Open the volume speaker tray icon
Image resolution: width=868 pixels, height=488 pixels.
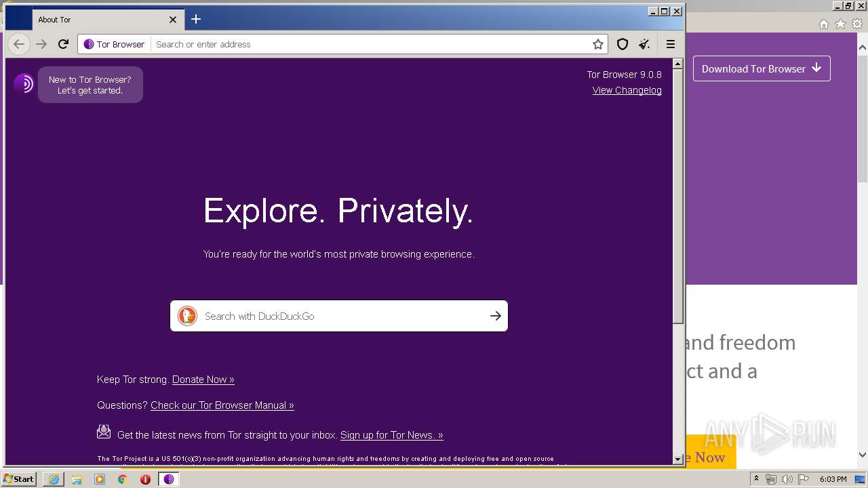(787, 479)
